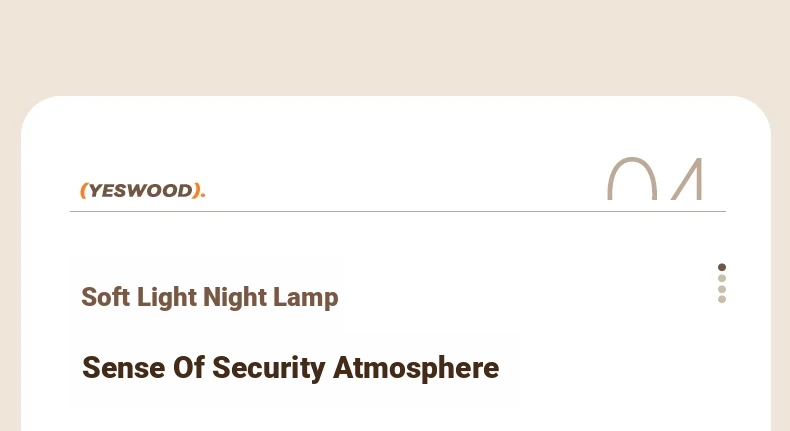Open the Soft Light Night Lamp heading
The image size is (790, 431).
pos(210,297)
